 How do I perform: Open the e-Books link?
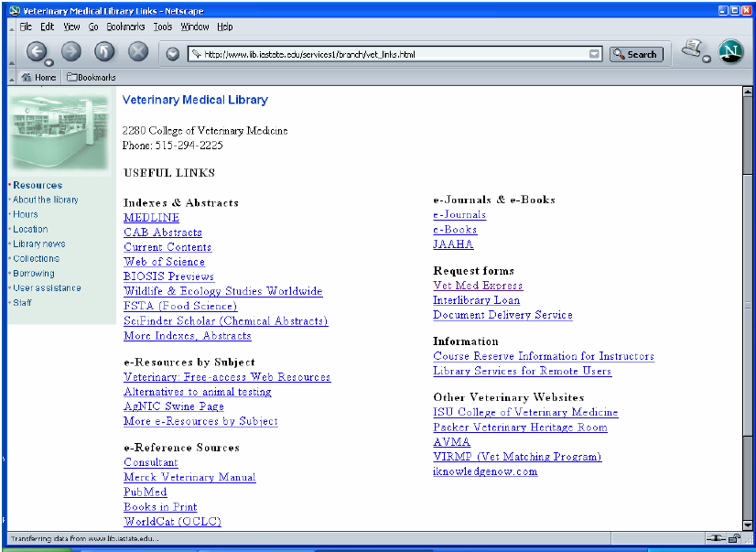point(455,230)
